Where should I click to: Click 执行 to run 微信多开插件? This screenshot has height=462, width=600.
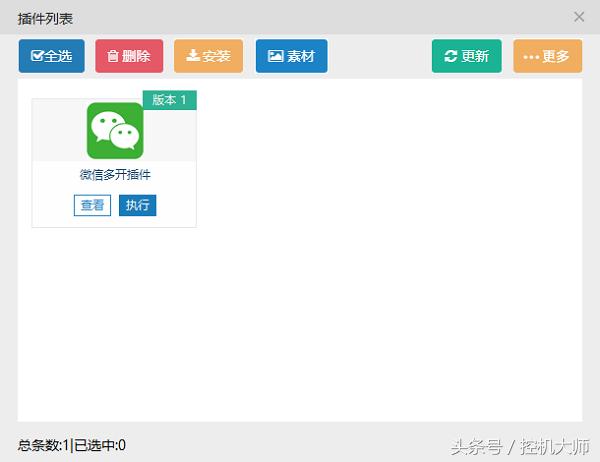[137, 205]
